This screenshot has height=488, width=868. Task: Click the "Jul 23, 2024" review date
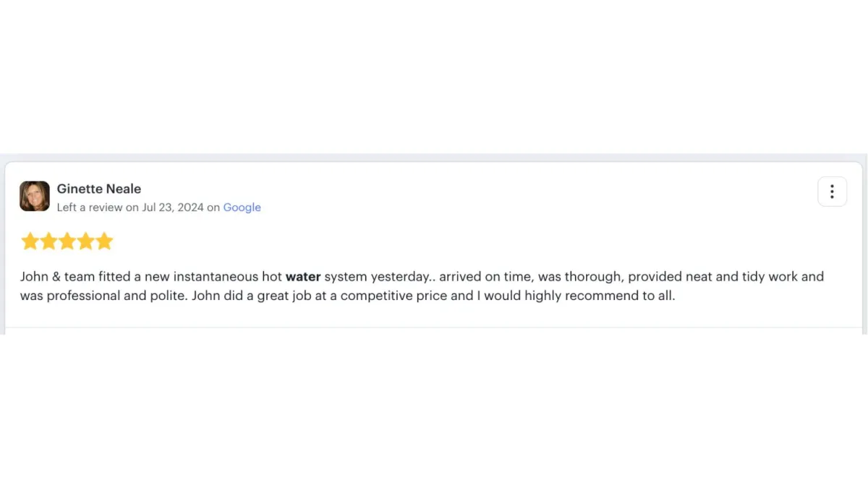coord(173,207)
